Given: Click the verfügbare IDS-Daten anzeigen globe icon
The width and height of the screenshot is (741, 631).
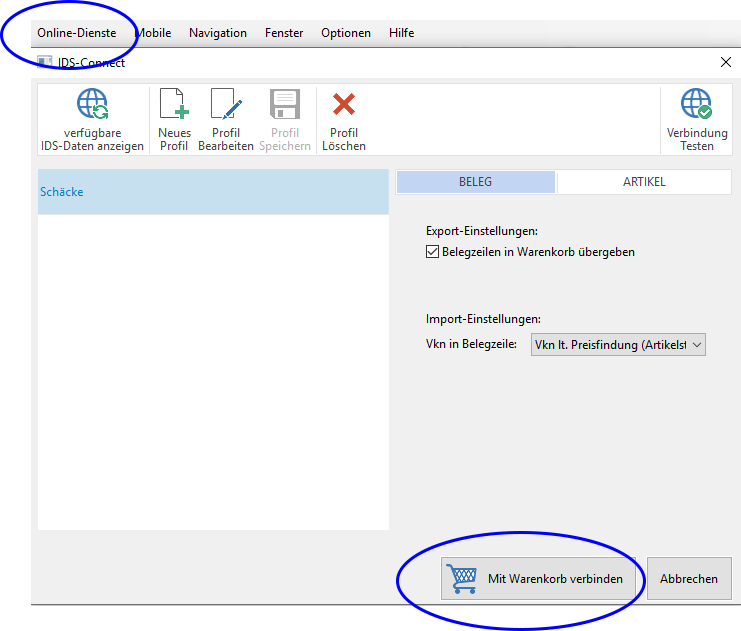Looking at the screenshot, I should pyautogui.click(x=92, y=105).
